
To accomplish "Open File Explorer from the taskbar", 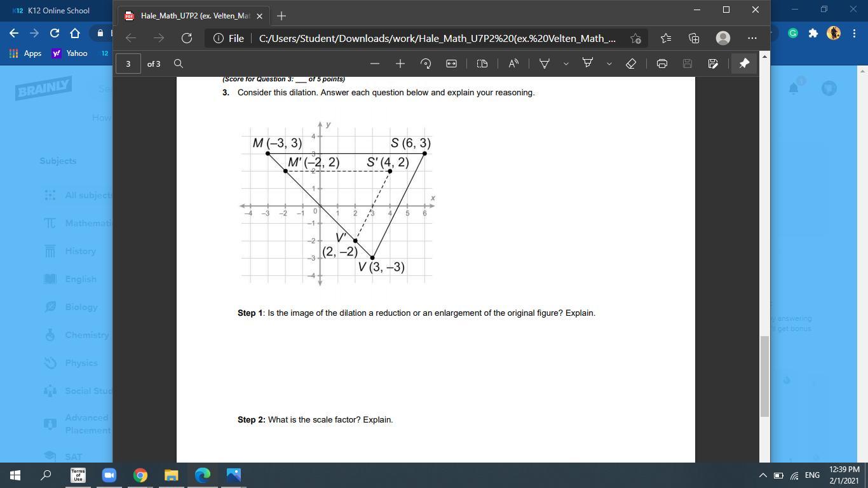I will click(171, 475).
